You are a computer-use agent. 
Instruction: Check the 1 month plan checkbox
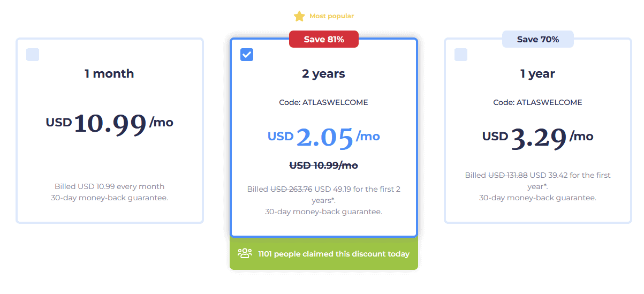[x=33, y=55]
